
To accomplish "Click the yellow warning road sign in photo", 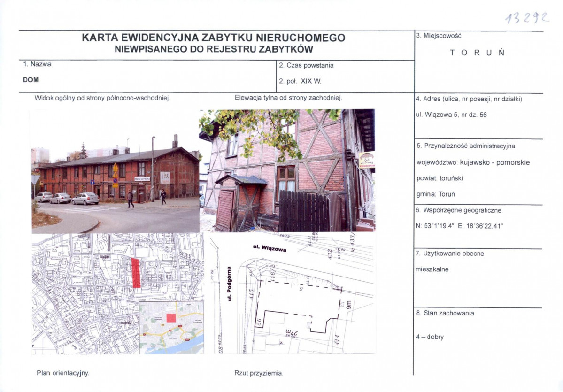I will 115,167.
